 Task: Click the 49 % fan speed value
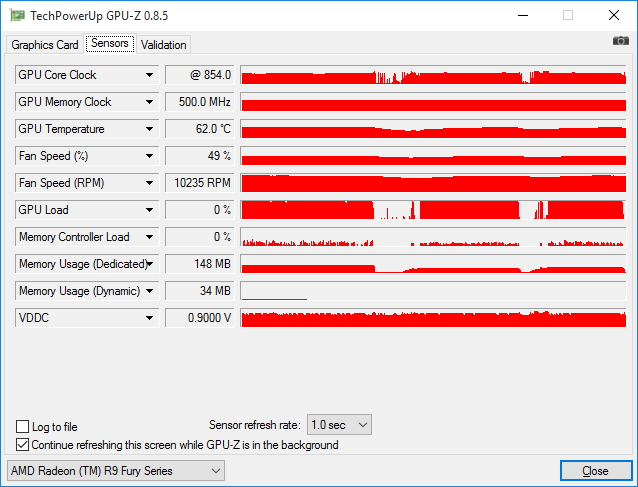(x=200, y=156)
